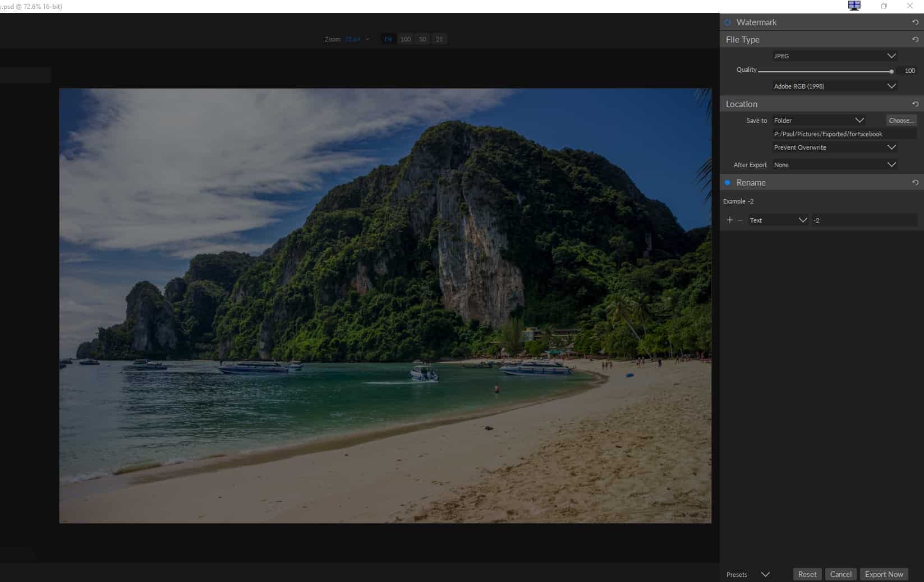Click the Choose... folder button

(901, 121)
